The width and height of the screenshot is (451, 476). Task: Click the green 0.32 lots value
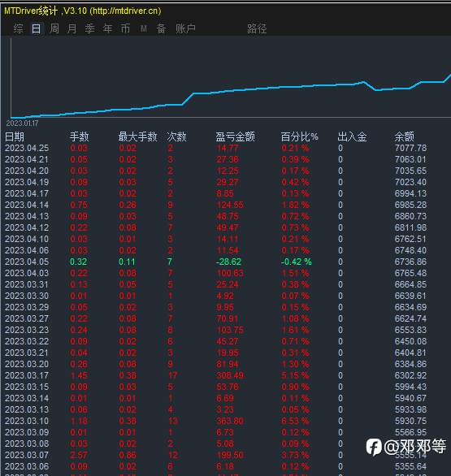point(78,262)
